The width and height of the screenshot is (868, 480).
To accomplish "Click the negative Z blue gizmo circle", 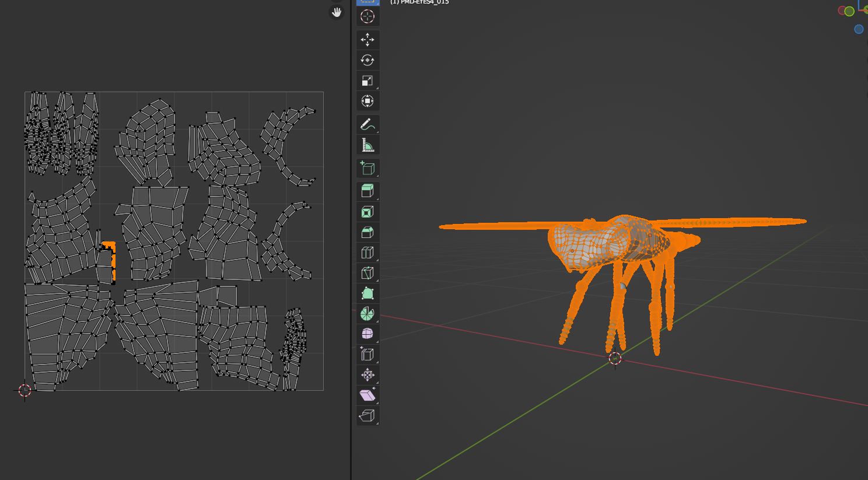I will 859,29.
